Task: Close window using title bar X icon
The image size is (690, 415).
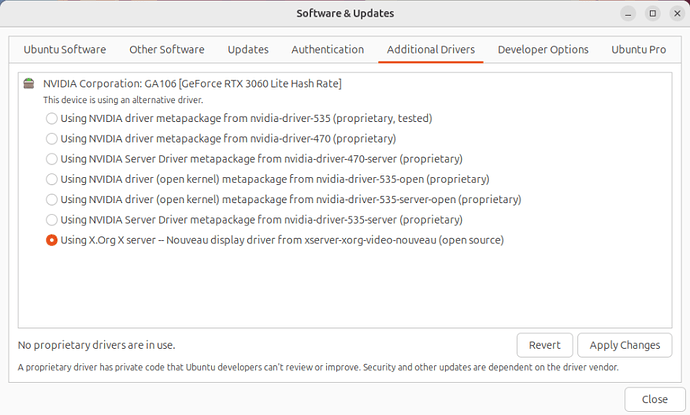Action: [x=676, y=14]
